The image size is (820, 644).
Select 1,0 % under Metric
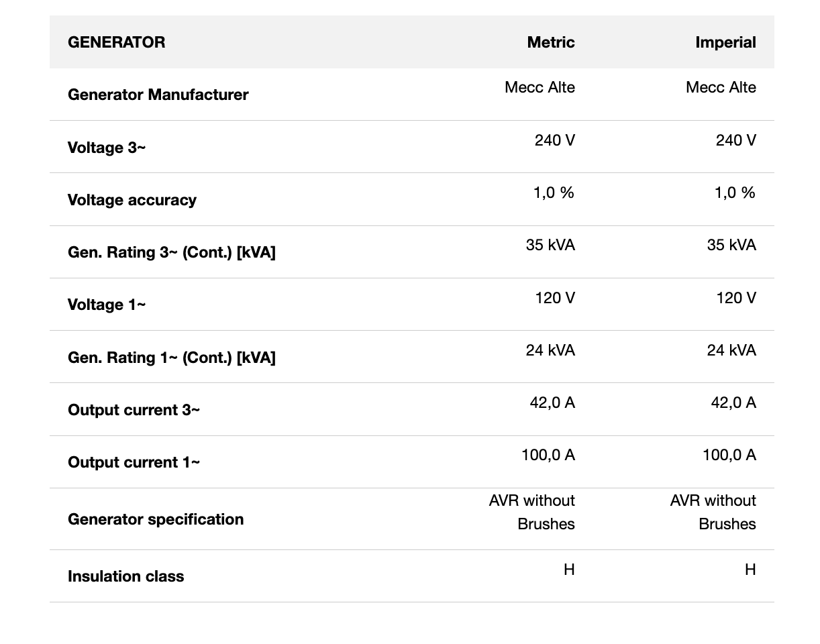pos(554,193)
